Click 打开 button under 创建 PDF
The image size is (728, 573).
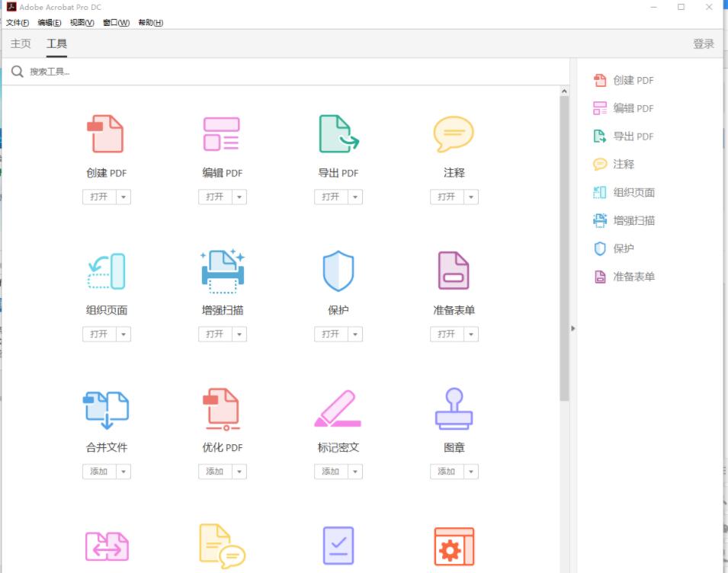pyautogui.click(x=99, y=197)
